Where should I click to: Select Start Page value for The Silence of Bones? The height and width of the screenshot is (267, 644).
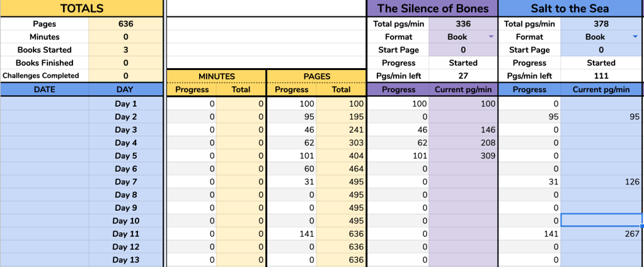463,50
